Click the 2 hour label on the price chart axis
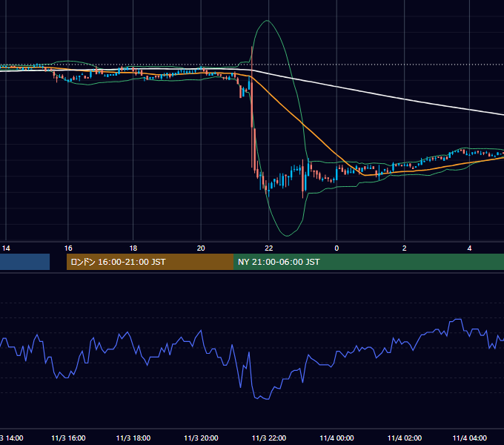504x445 pixels. coord(405,248)
